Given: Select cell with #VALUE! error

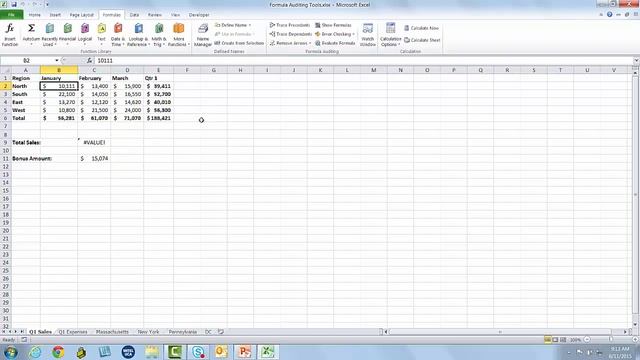Looking at the screenshot, I should click(94, 142).
